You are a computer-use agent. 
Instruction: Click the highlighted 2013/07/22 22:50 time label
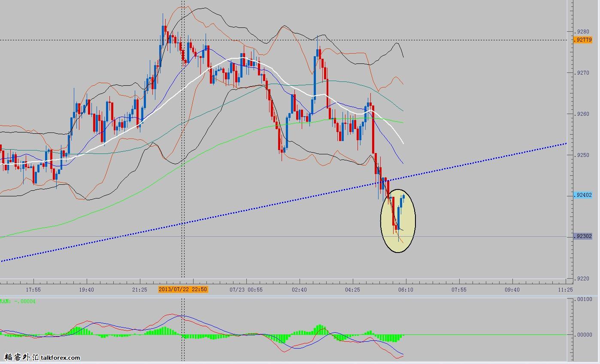[x=183, y=289]
